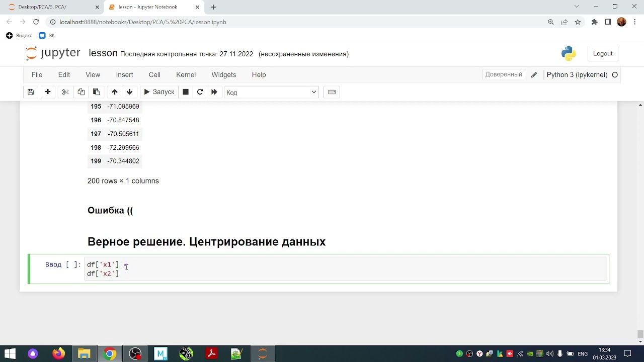This screenshot has width=644, height=362.
Task: Open the File menu
Action: click(x=37, y=74)
